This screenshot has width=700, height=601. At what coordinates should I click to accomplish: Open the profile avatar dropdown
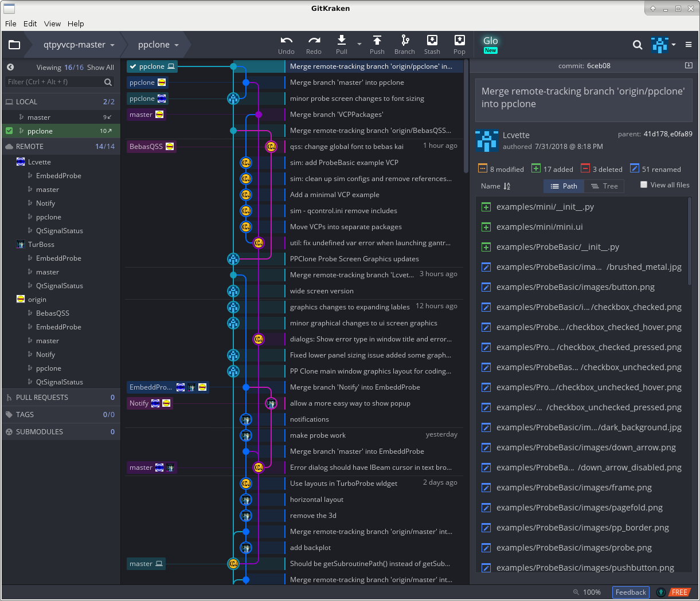point(663,45)
